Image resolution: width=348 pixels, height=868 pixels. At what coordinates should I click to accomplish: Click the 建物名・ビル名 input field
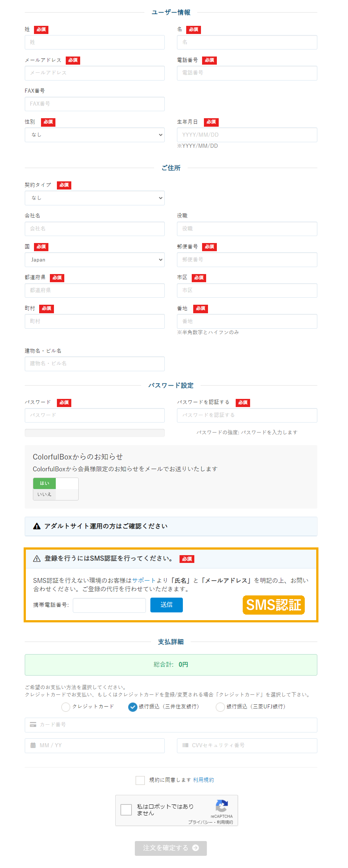click(x=95, y=364)
